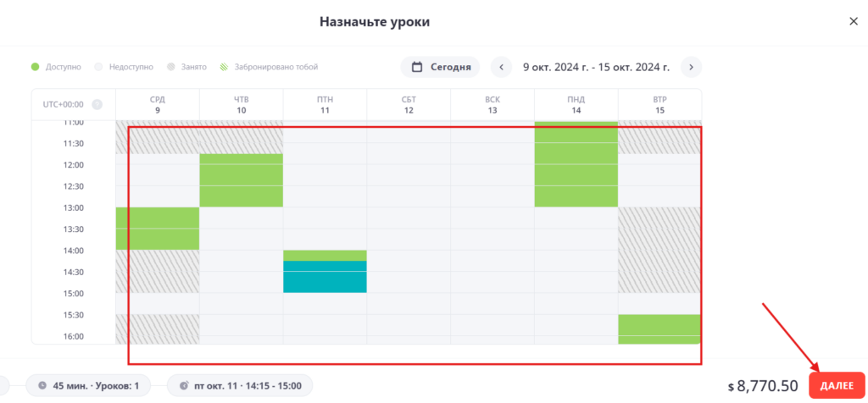Click the ПНД 14 day column header
Viewport: 868px width, 403px height.
click(x=576, y=104)
